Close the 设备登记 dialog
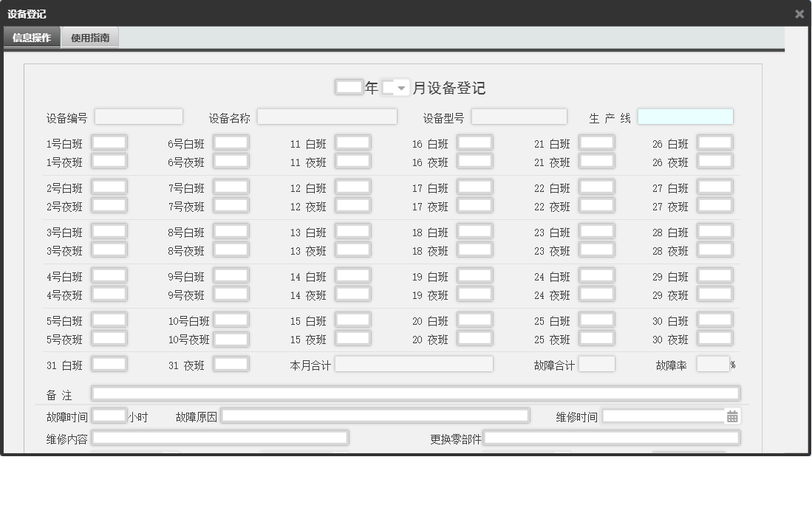 [799, 13]
